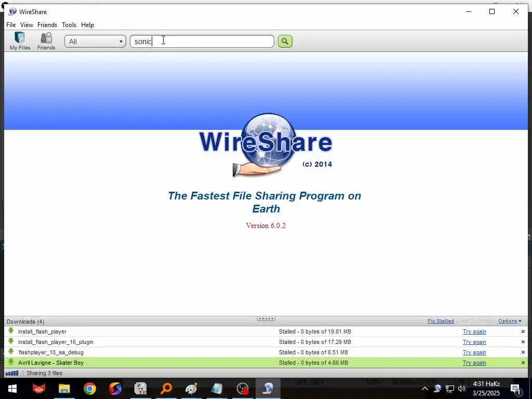Click Try again for install_flash_player_16_plugin
532x399 pixels.
tap(474, 342)
